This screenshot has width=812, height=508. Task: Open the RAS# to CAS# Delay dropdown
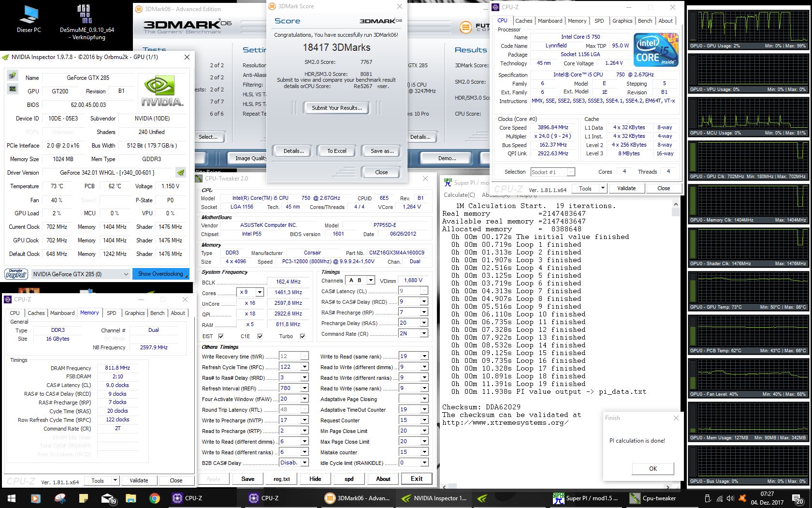(x=424, y=301)
